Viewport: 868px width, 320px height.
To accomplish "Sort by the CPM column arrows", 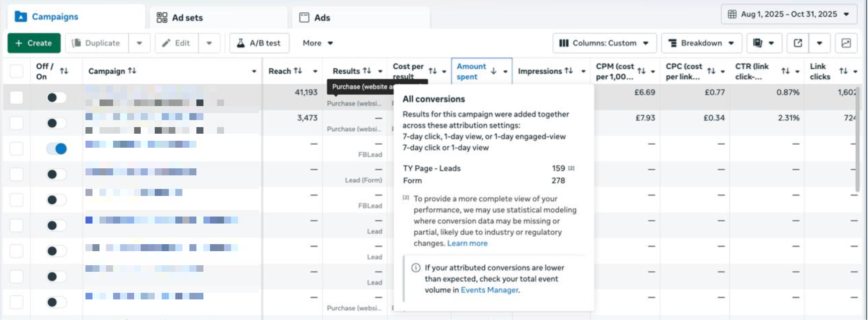I will (641, 71).
